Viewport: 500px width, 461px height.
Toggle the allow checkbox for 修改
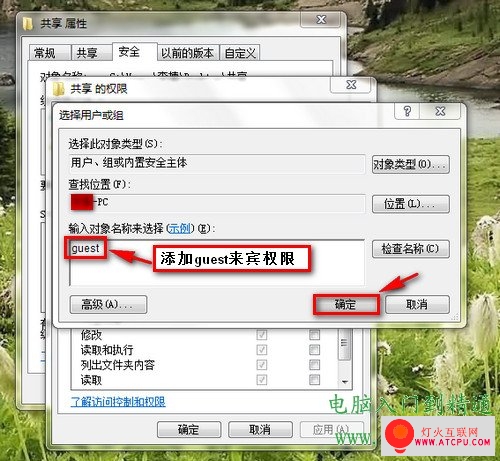262,335
